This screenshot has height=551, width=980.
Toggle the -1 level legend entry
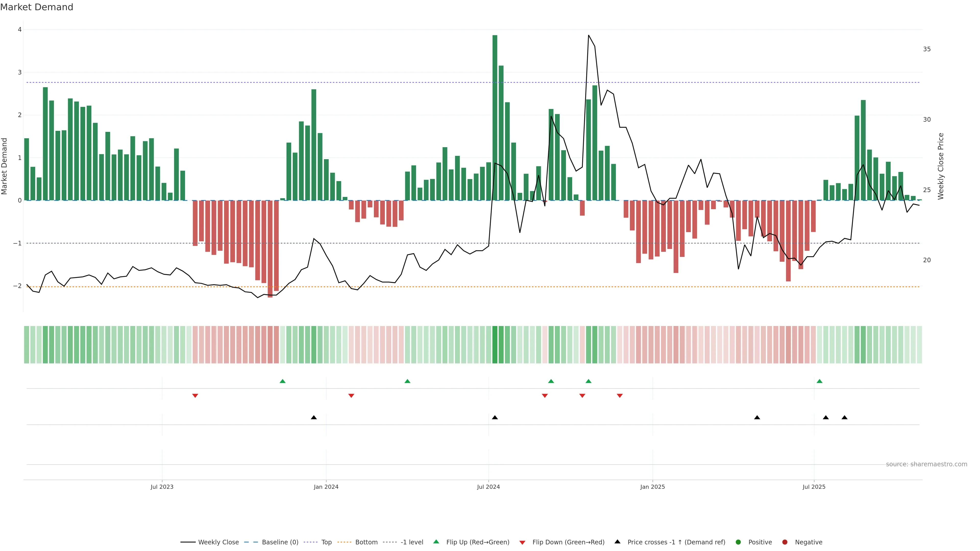click(412, 542)
